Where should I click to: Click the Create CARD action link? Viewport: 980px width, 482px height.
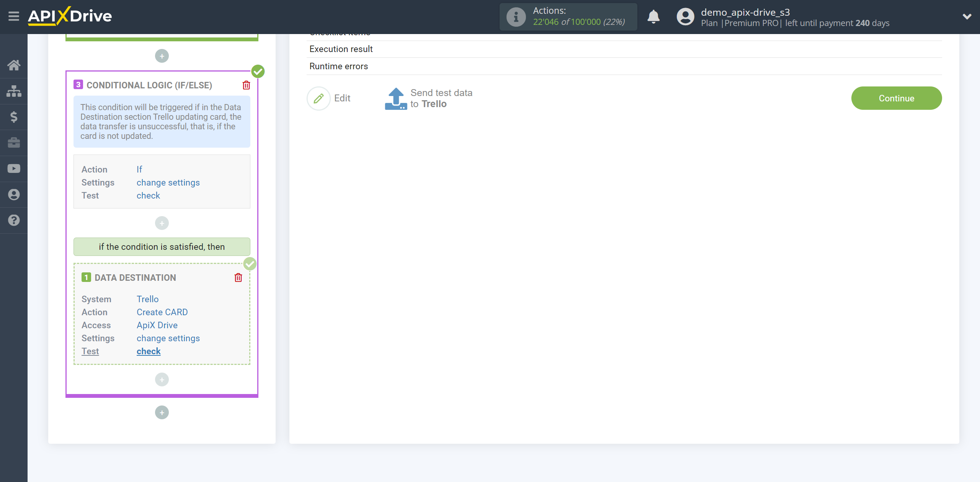162,312
